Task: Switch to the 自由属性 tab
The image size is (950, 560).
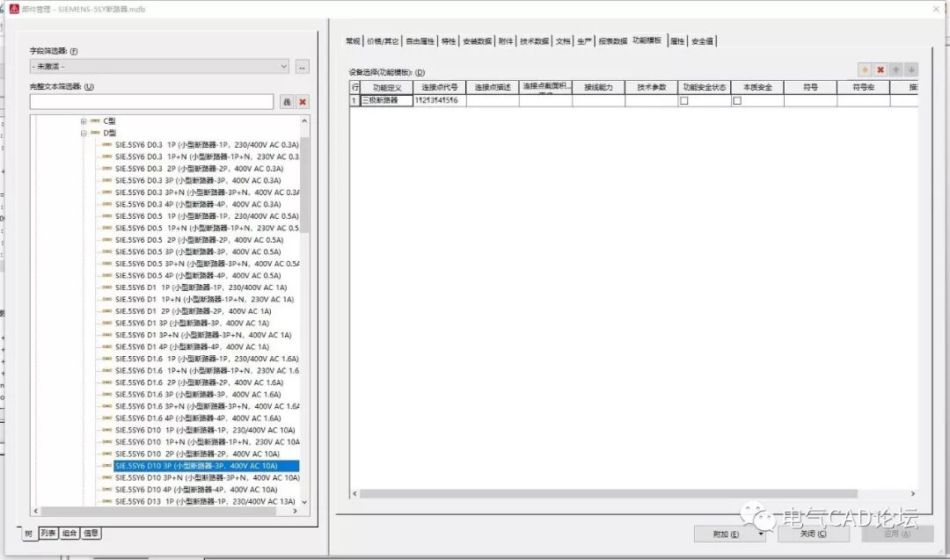Action: click(420, 41)
